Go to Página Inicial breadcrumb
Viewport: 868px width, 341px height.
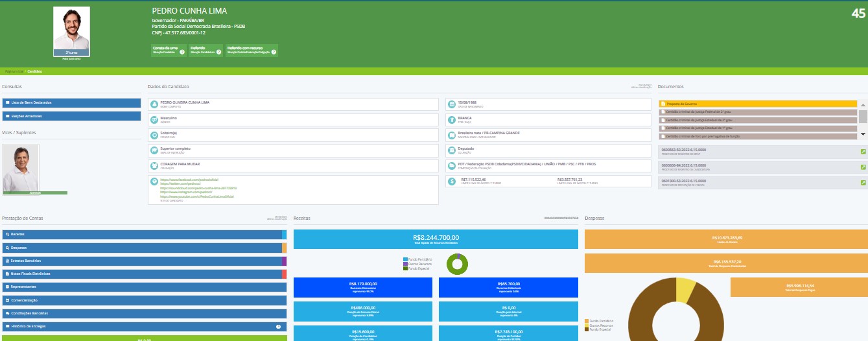point(14,71)
